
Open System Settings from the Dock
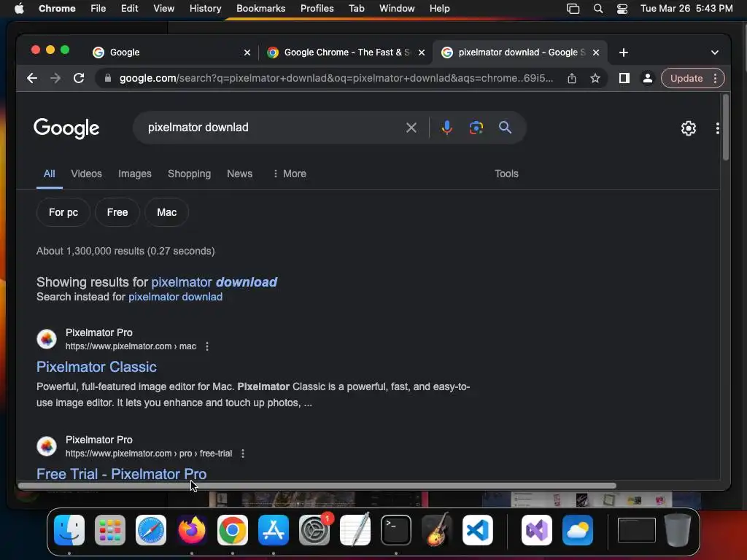point(314,529)
